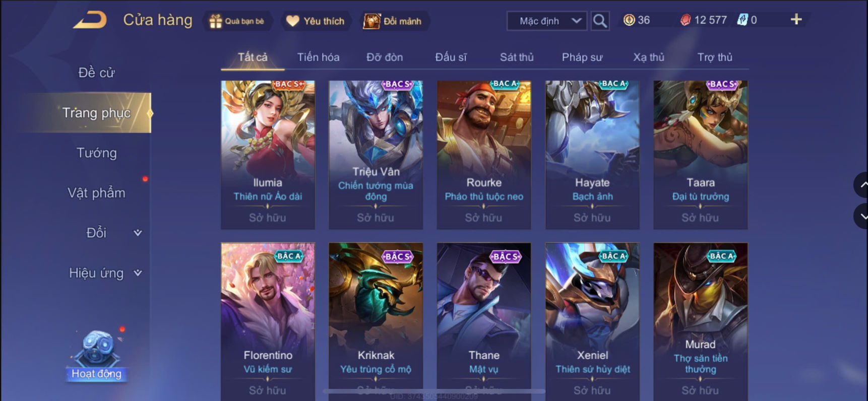Click the plus icon to add currency
Viewport: 868px width, 401px height.
(x=796, y=20)
